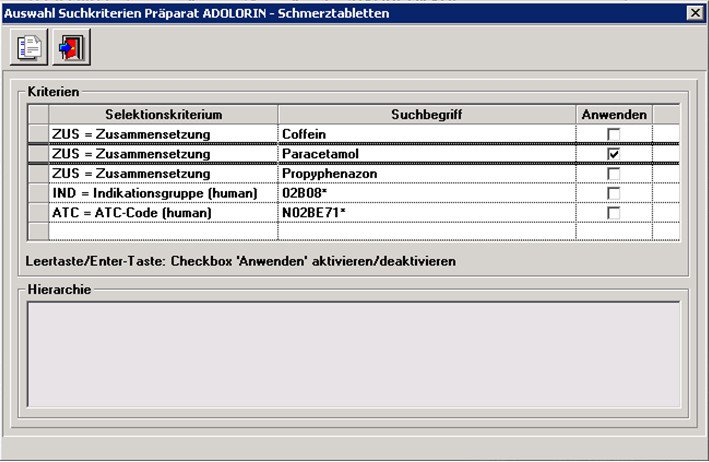Select the N02BE71* search term cell

427,213
